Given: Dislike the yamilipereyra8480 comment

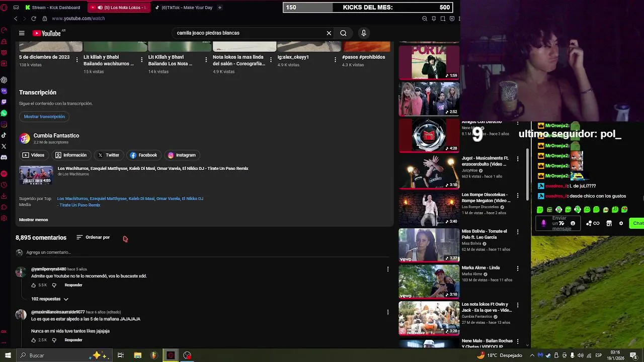Looking at the screenshot, I should [x=54, y=285].
